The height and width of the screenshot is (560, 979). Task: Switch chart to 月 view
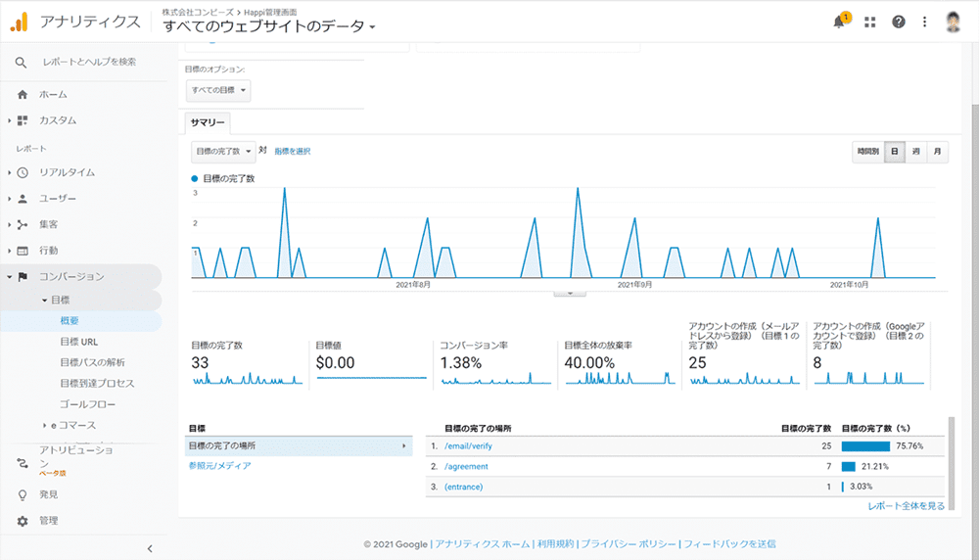[x=937, y=152]
